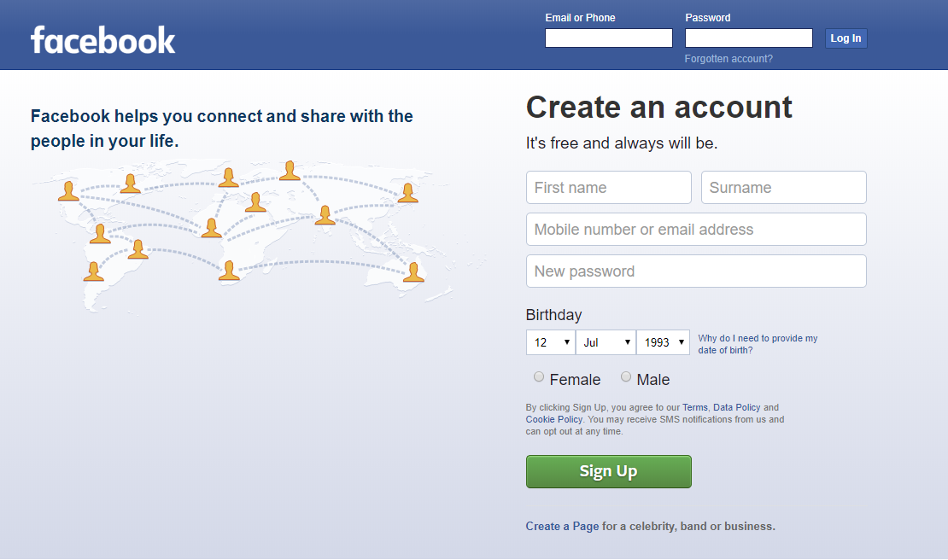Open the birthday month dropdown
This screenshot has height=560, width=948.
point(606,342)
